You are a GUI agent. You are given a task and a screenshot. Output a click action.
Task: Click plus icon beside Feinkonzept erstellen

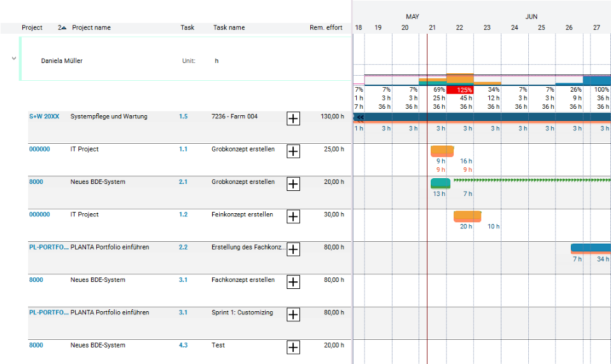click(x=293, y=216)
